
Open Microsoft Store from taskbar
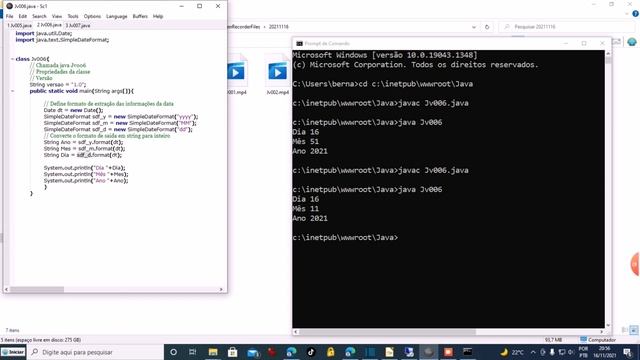(x=232, y=352)
